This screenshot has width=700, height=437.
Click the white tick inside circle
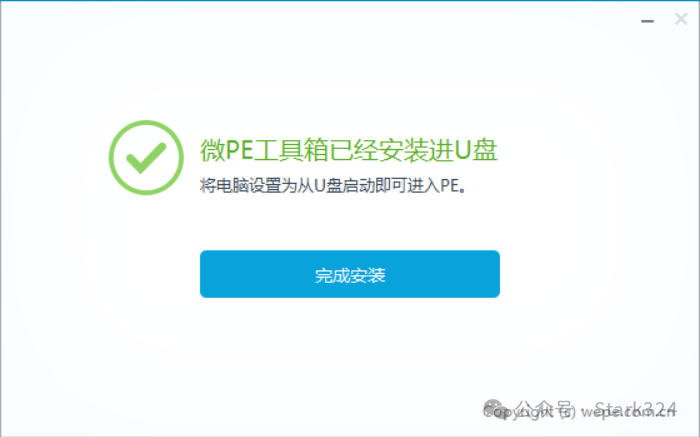(x=146, y=158)
